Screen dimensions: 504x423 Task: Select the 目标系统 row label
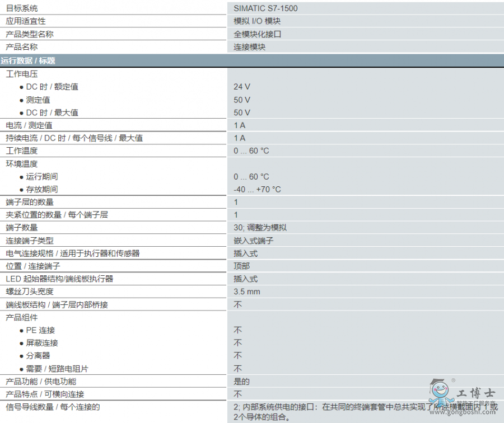tap(22, 8)
